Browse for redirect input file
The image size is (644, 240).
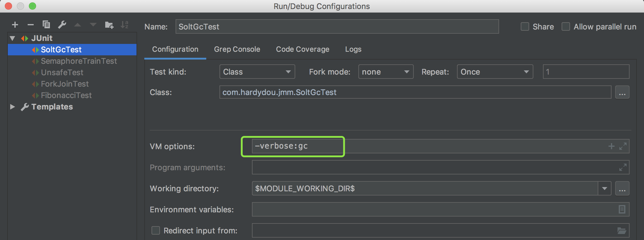coord(621,231)
